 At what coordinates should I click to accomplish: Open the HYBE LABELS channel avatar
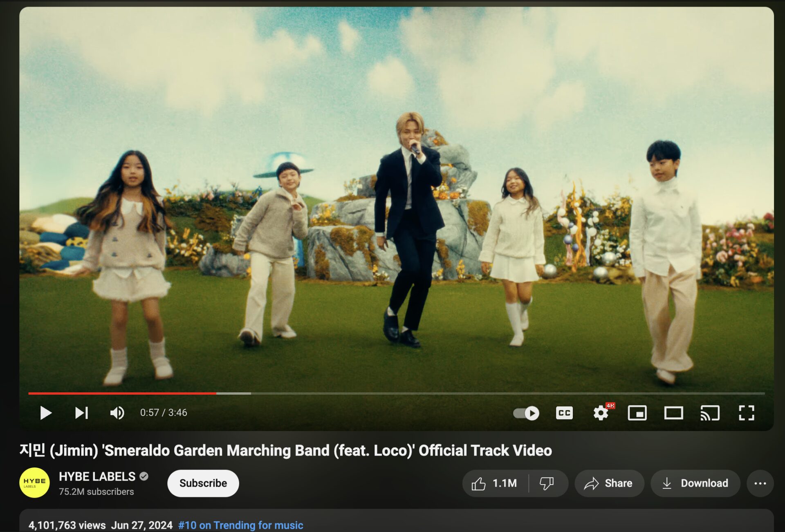point(34,483)
